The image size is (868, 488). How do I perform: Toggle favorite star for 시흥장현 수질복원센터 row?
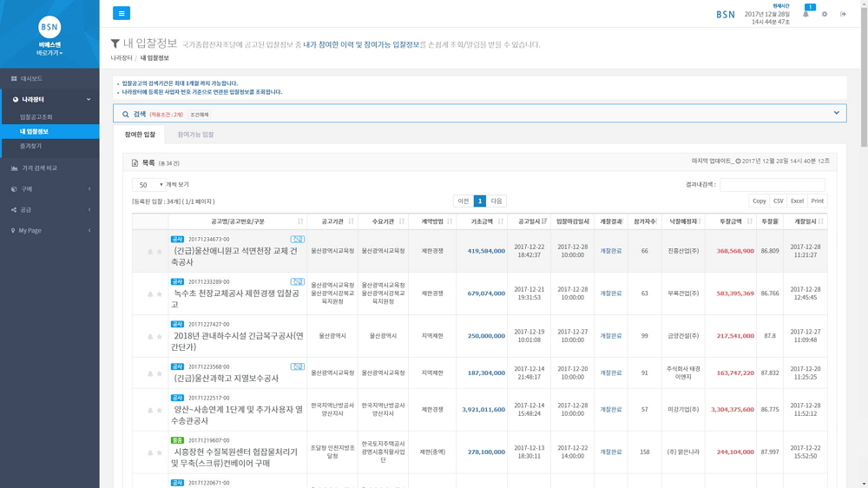coord(160,452)
